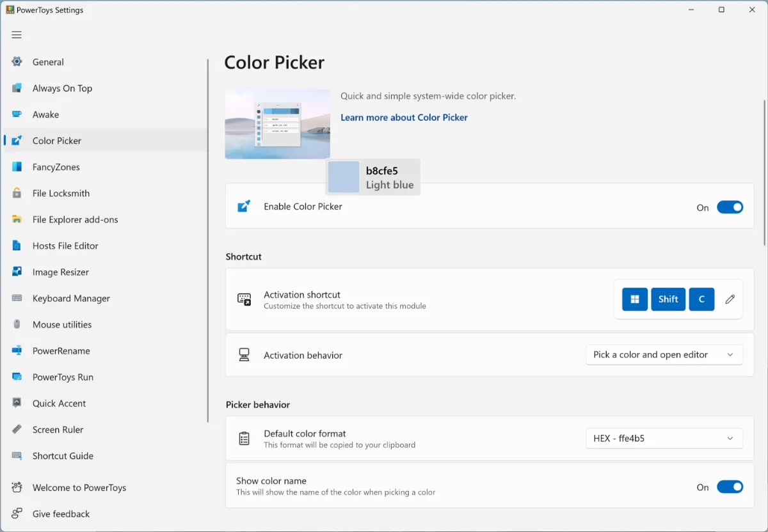This screenshot has width=768, height=532.
Task: Expand the Activation behavior dropdown
Action: [664, 355]
